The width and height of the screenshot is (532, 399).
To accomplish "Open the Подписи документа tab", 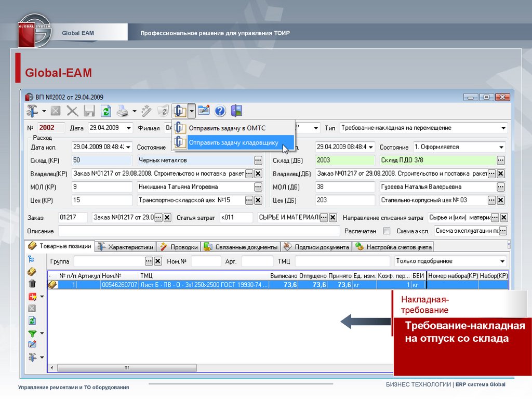I will point(316,247).
